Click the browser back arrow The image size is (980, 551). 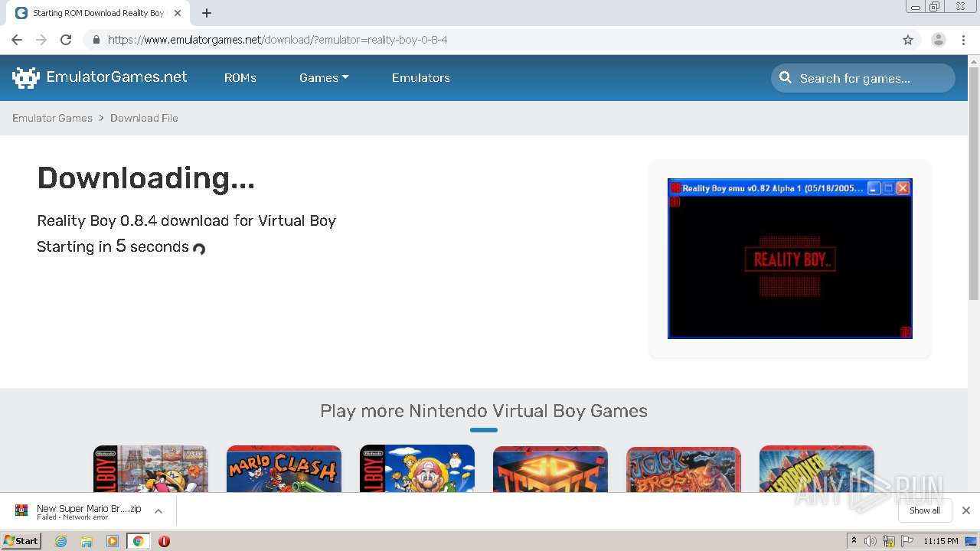17,40
